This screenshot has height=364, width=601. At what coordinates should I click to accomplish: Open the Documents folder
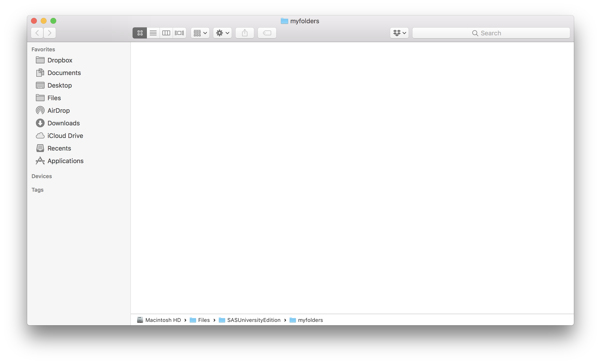point(64,73)
